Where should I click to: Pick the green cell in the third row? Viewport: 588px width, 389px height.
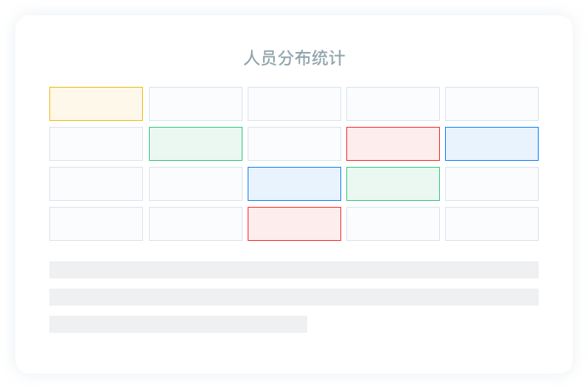click(393, 184)
